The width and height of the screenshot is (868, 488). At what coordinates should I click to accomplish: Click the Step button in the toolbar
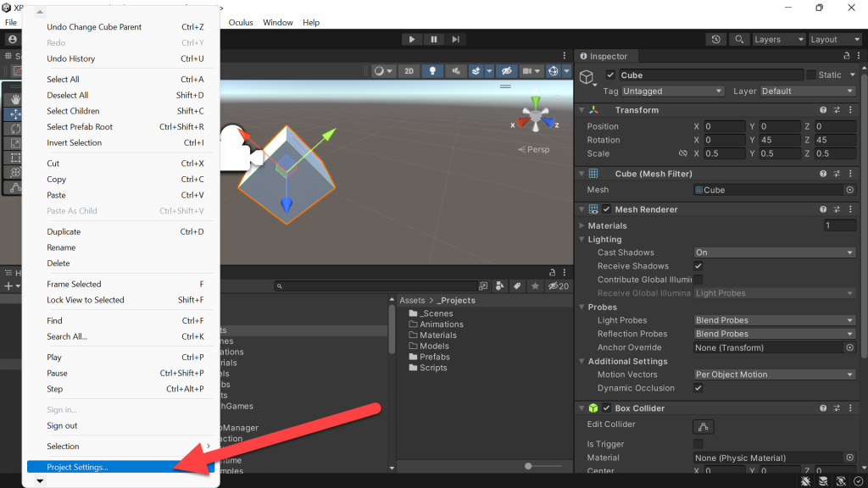tap(455, 39)
